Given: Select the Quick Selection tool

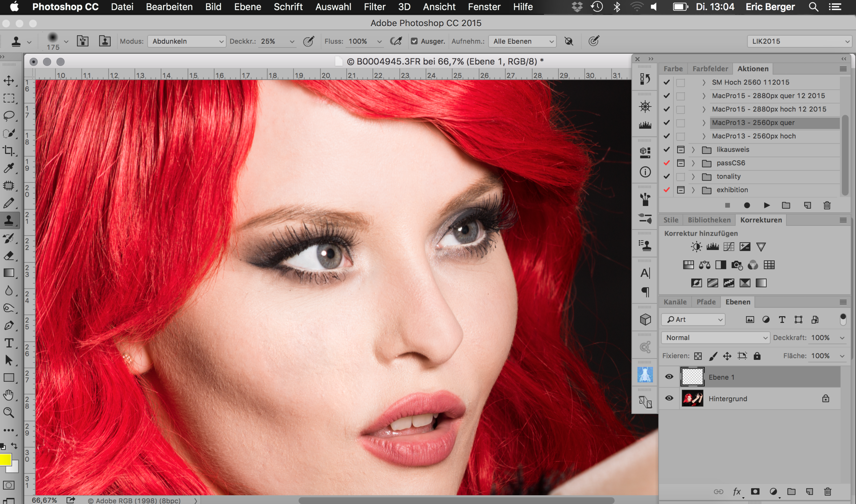Looking at the screenshot, I should pyautogui.click(x=9, y=133).
